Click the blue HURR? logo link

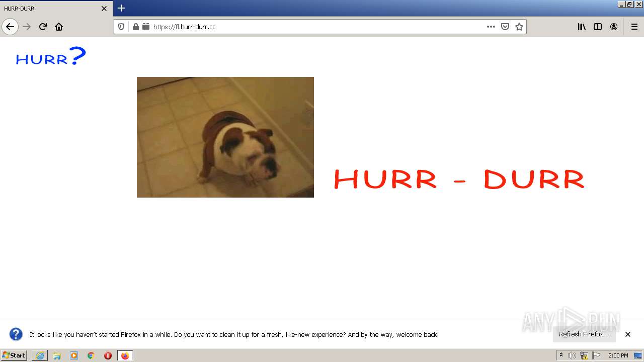click(x=51, y=56)
